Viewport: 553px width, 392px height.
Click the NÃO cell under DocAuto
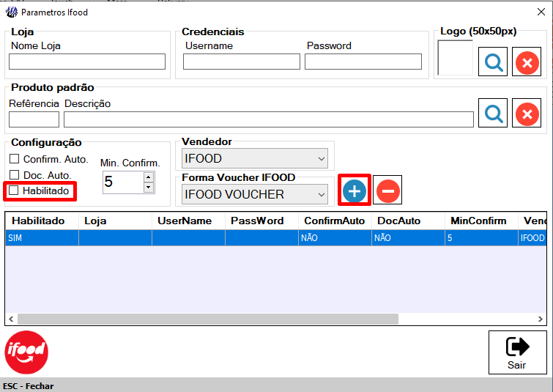409,238
